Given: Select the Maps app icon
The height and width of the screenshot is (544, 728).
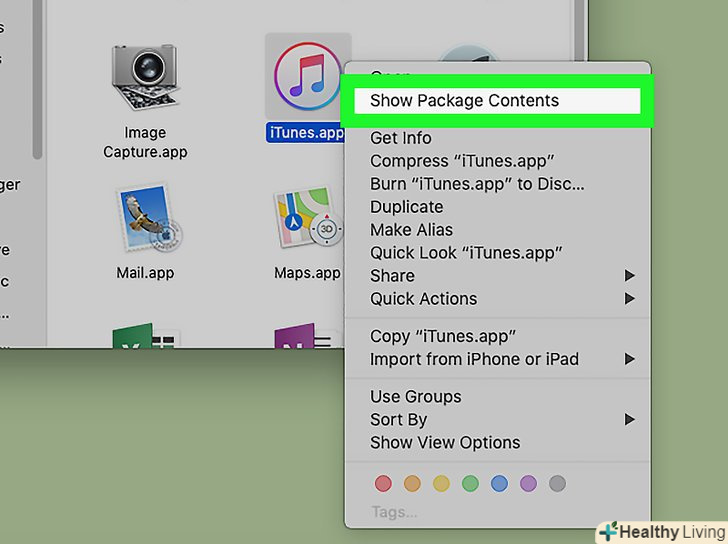Looking at the screenshot, I should point(308,218).
